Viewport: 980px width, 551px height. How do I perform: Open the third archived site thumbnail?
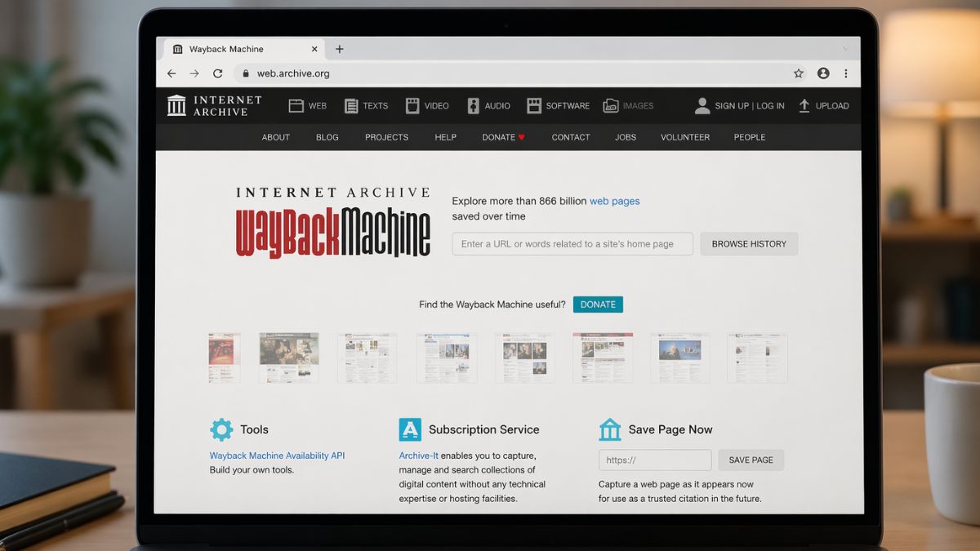pos(367,358)
